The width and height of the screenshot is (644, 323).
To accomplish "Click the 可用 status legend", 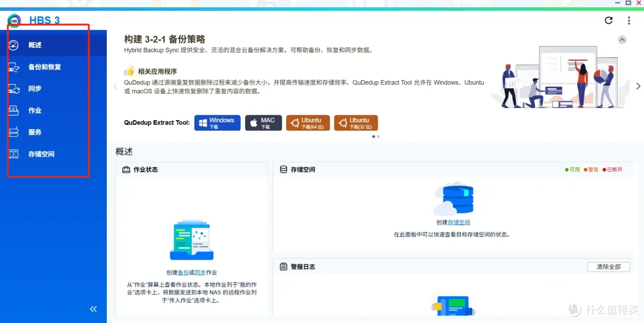I will pyautogui.click(x=572, y=170).
